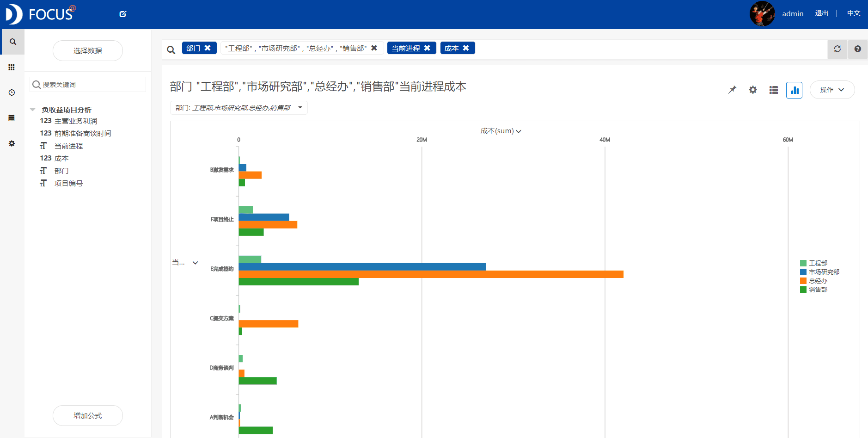Switch to table view icon
868x438 pixels.
coord(774,90)
